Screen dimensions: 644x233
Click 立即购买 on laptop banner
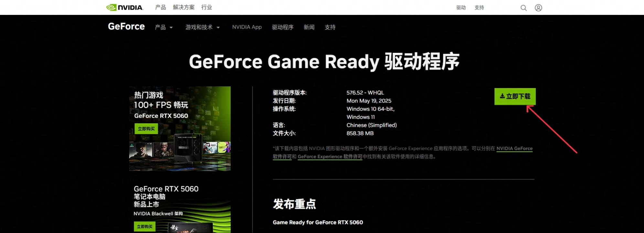[145, 227]
